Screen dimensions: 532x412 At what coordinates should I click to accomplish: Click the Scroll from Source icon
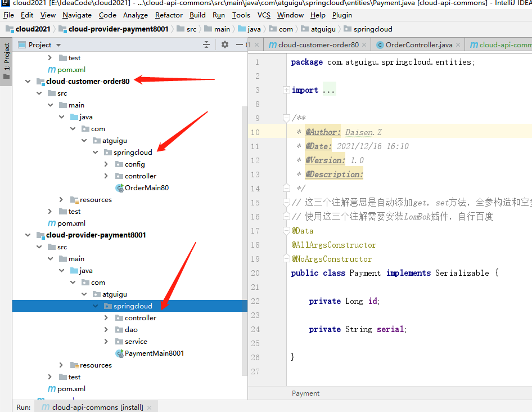(206, 44)
